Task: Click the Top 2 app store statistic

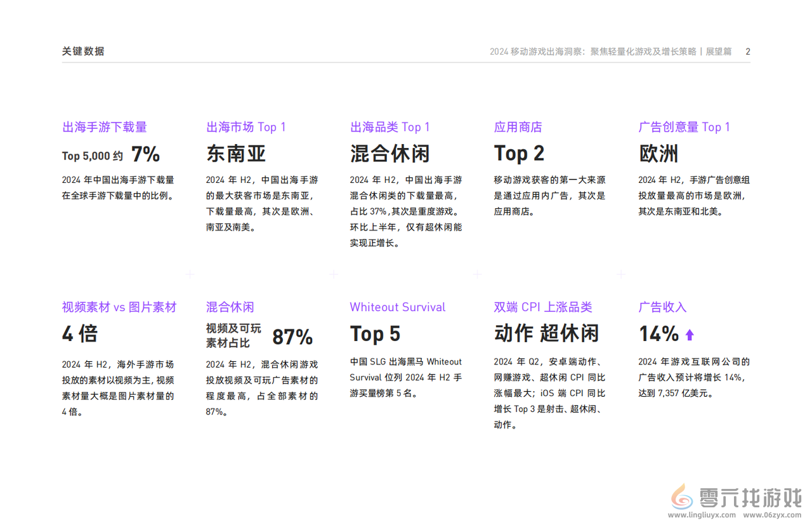Action: click(519, 153)
